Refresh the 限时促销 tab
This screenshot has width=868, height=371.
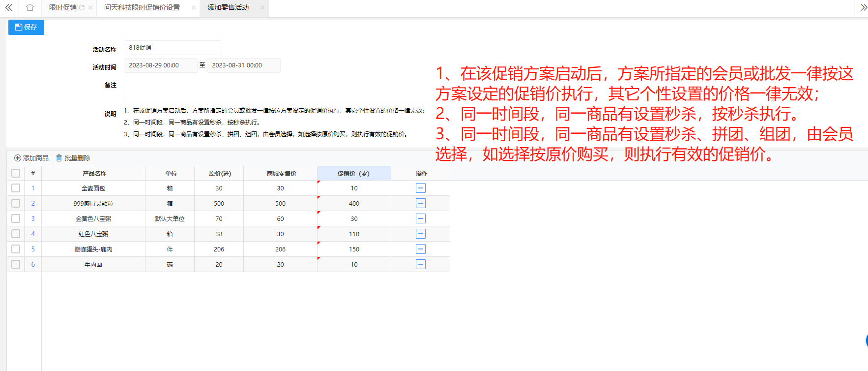click(x=82, y=8)
